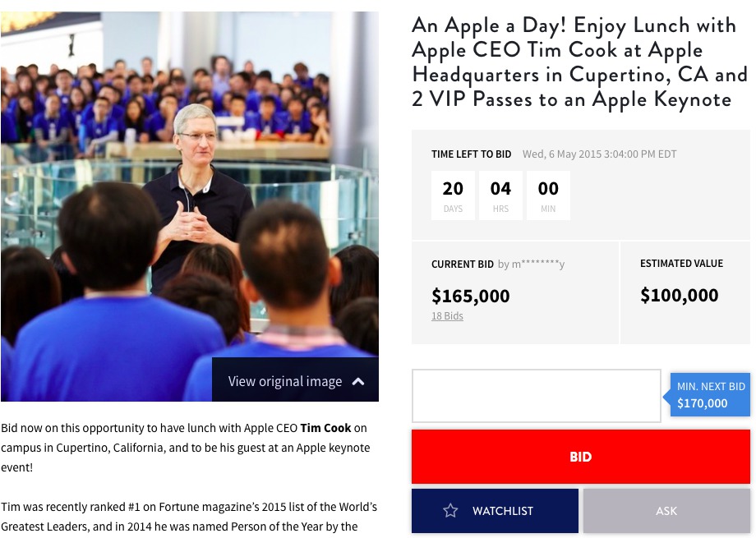This screenshot has height=538, width=756.
Task: Click the $100,000 estimated value figure
Action: pos(680,295)
